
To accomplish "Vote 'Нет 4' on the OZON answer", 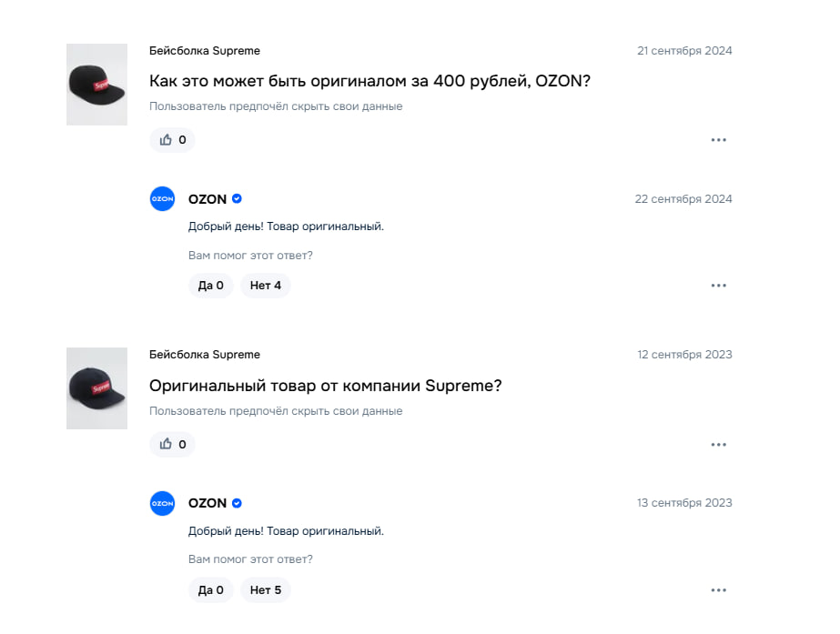I will pyautogui.click(x=265, y=286).
